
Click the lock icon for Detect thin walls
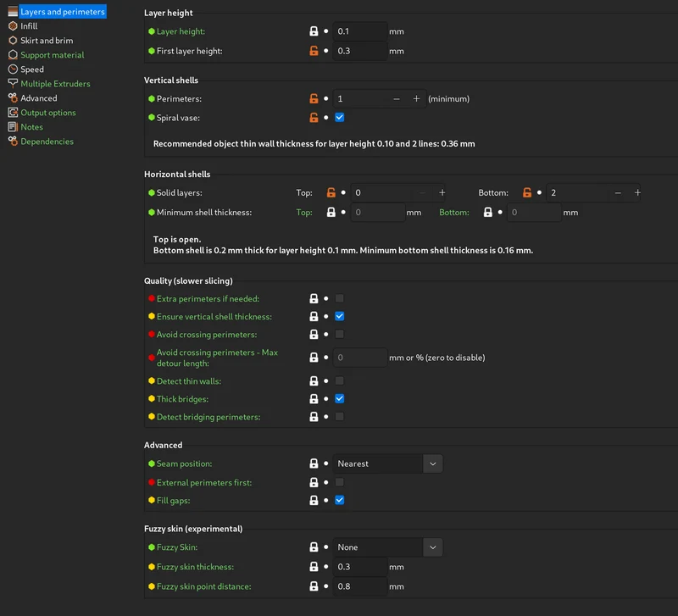tap(314, 380)
